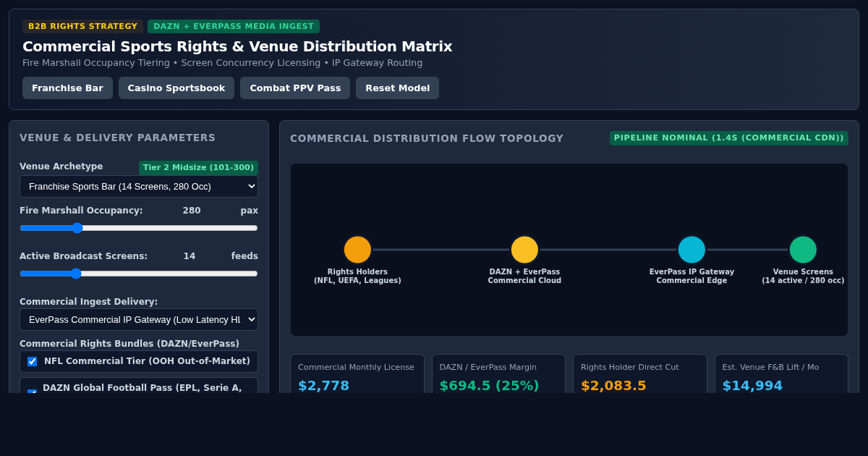This screenshot has height=456, width=868.
Task: Toggle NFL Commercial Tier checkbox
Action: pyautogui.click(x=32, y=361)
